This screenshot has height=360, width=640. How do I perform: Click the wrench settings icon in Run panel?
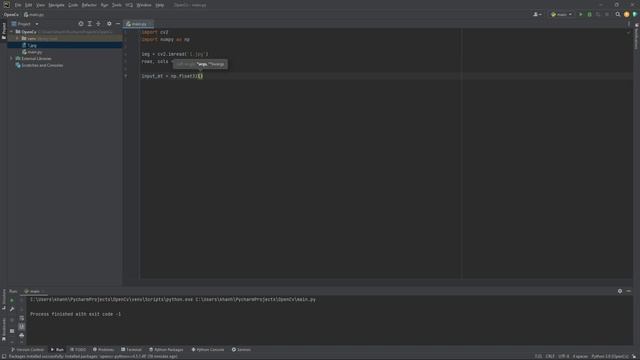point(12,309)
